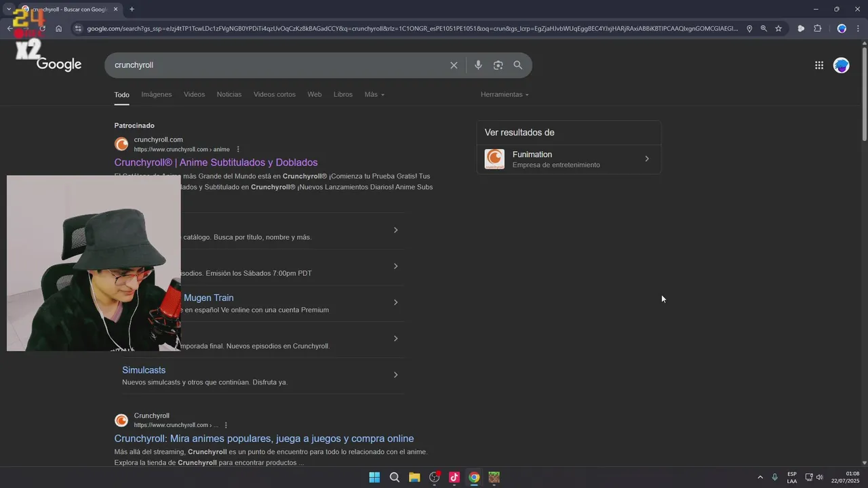
Task: Close the crunchyroll Google search tab
Action: (115, 9)
